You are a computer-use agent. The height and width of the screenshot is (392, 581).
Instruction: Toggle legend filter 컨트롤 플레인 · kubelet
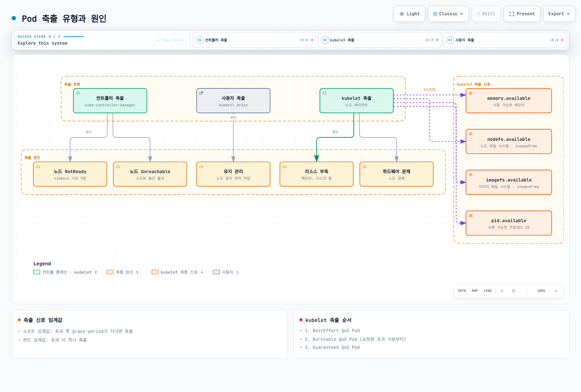coord(66,272)
